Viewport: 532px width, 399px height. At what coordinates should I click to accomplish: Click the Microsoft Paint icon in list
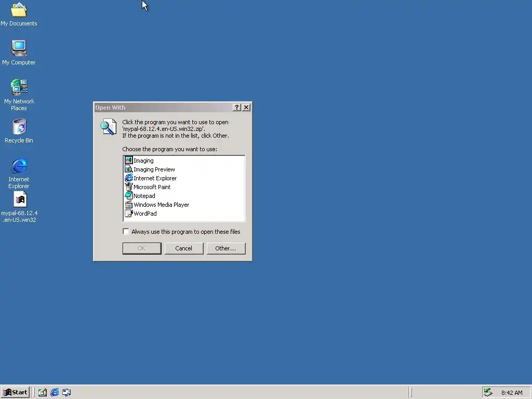pos(129,187)
